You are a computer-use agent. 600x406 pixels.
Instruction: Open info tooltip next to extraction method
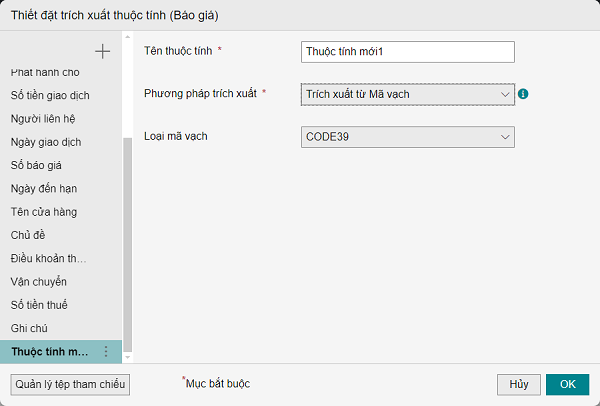point(523,94)
